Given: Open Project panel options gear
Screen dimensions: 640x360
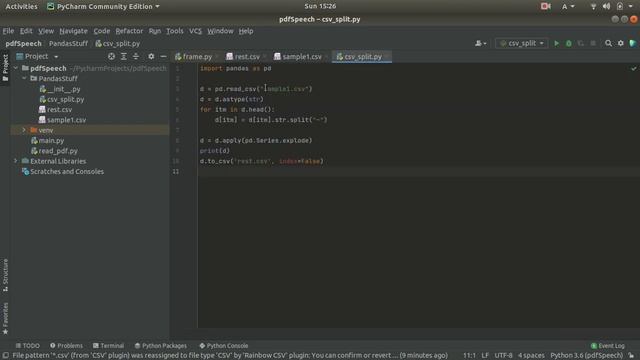Looking at the screenshot, I should [151, 56].
